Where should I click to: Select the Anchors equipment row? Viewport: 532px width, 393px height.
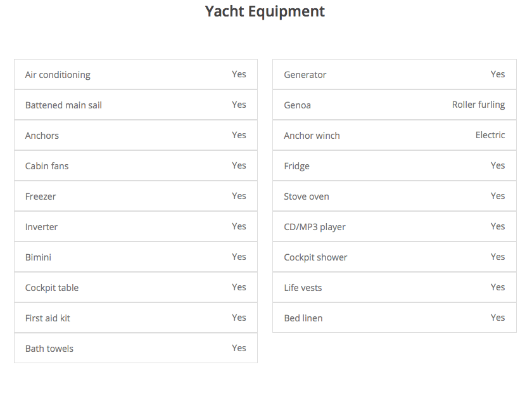click(x=136, y=135)
